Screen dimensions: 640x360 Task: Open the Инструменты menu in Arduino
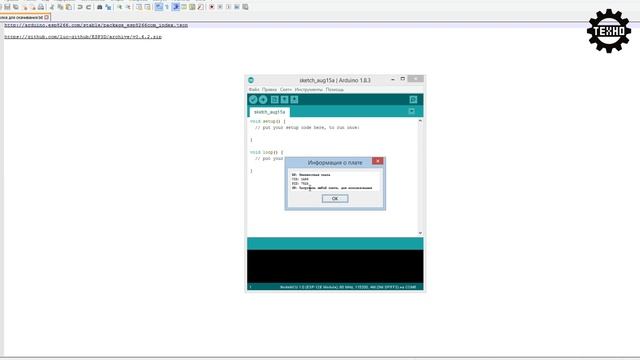(309, 89)
